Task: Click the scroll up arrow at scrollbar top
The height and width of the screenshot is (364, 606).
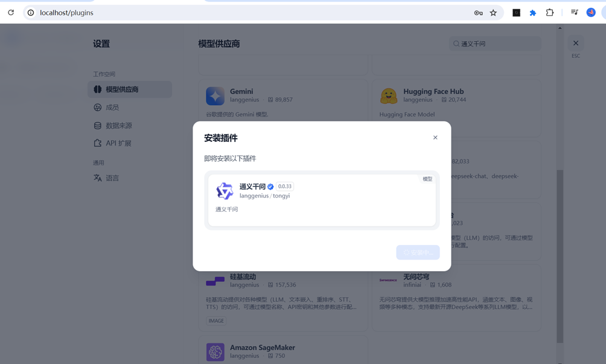Action: pos(560,28)
